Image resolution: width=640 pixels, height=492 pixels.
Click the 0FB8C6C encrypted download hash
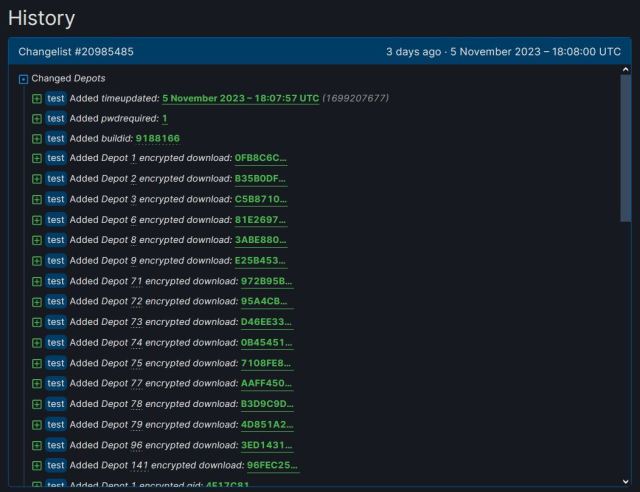260,159
